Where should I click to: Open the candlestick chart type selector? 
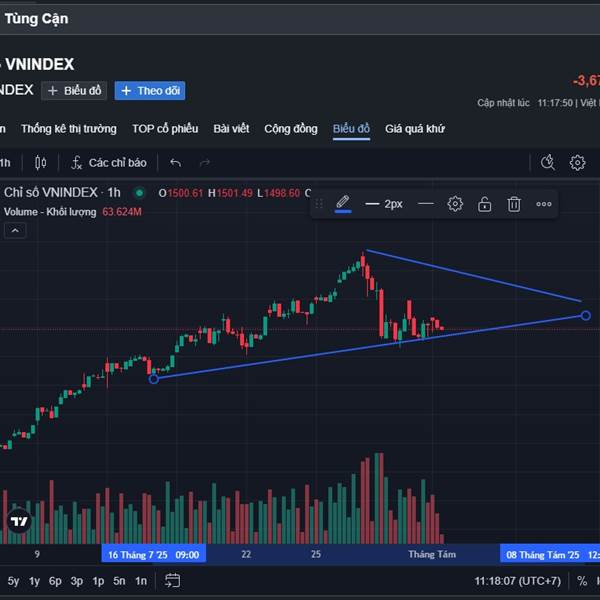click(x=41, y=163)
